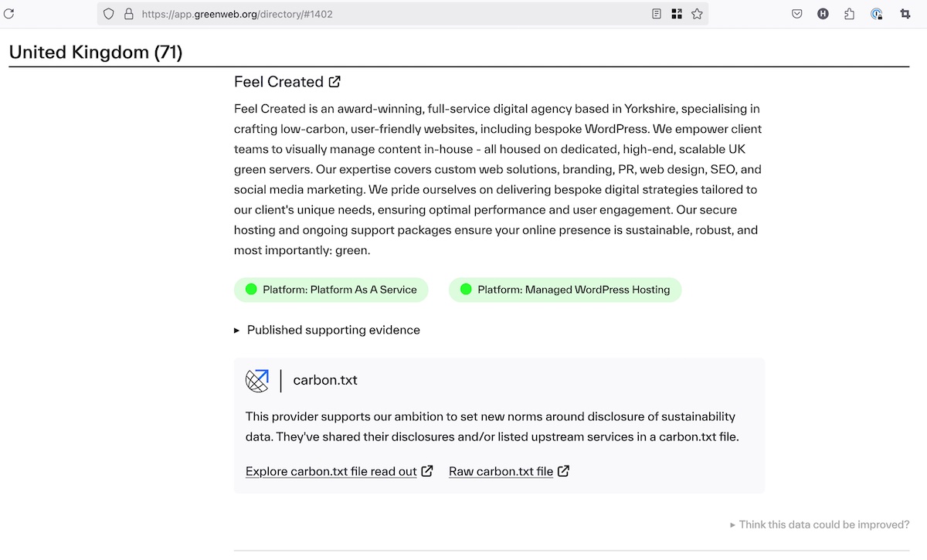Expand Think this data could be improved?
This screenshot has height=560, width=927.
coord(820,524)
